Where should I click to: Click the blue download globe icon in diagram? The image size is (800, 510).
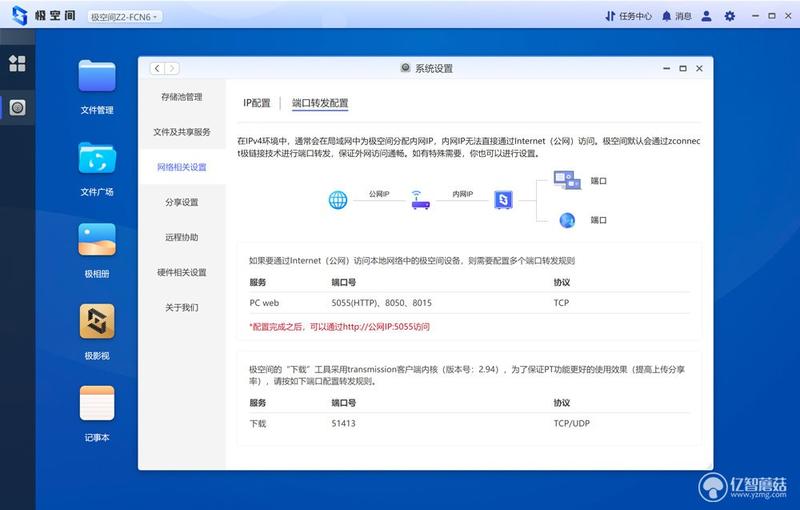[x=567, y=220]
